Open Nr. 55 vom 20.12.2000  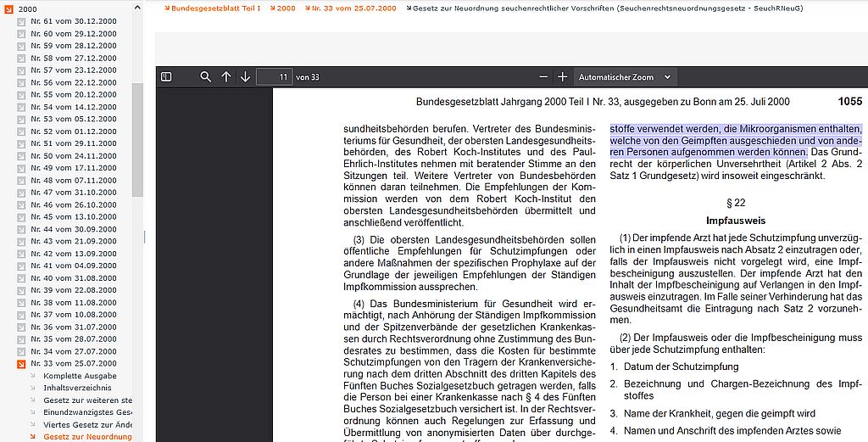[74, 94]
